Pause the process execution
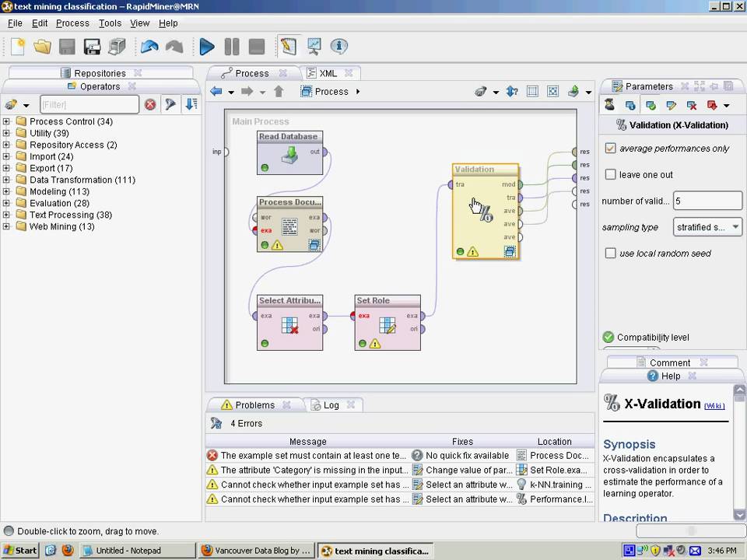The image size is (747, 560). [x=232, y=47]
